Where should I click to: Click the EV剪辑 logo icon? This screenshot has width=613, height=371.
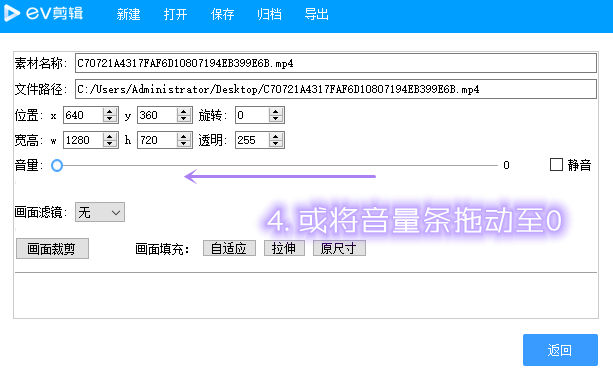[x=12, y=14]
